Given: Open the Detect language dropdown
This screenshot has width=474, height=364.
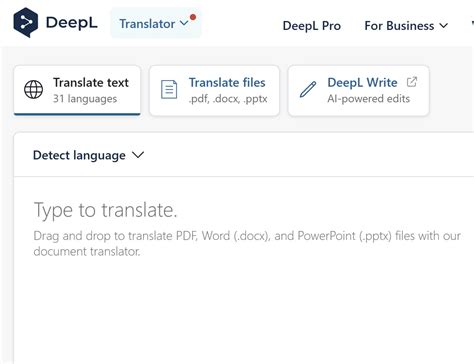Looking at the screenshot, I should (88, 155).
